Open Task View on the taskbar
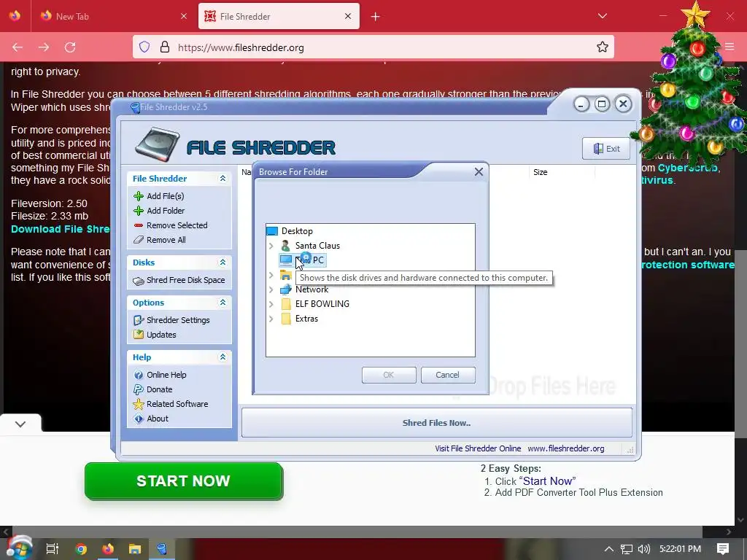 (53, 549)
